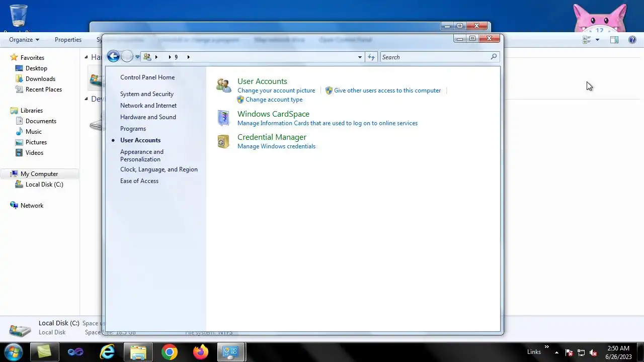Select Downloads in Explorer Favorites
Image resolution: width=644 pixels, height=362 pixels.
coord(40,79)
